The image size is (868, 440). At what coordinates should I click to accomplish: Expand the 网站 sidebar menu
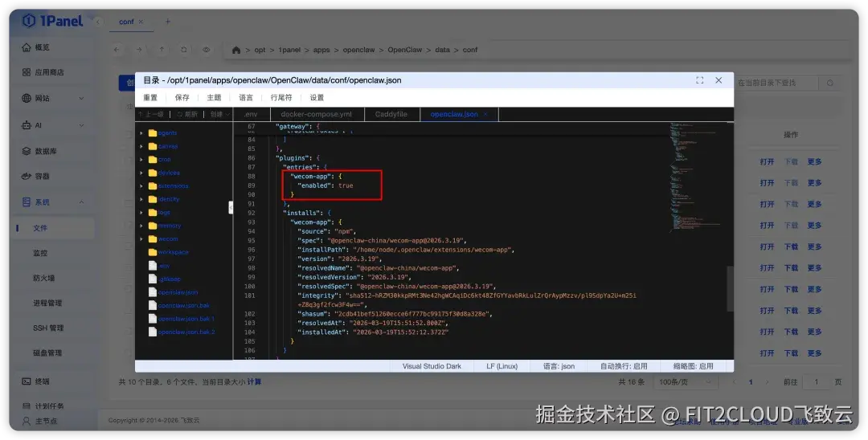(x=81, y=99)
